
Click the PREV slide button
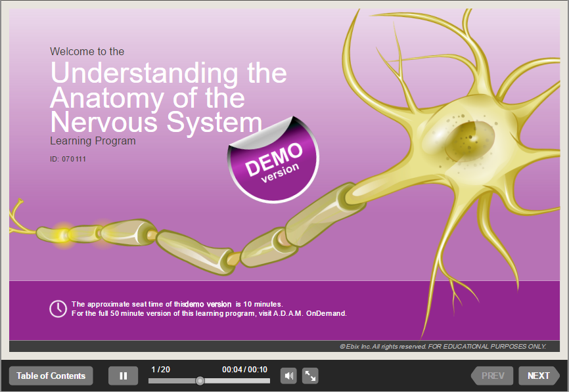coord(493,376)
